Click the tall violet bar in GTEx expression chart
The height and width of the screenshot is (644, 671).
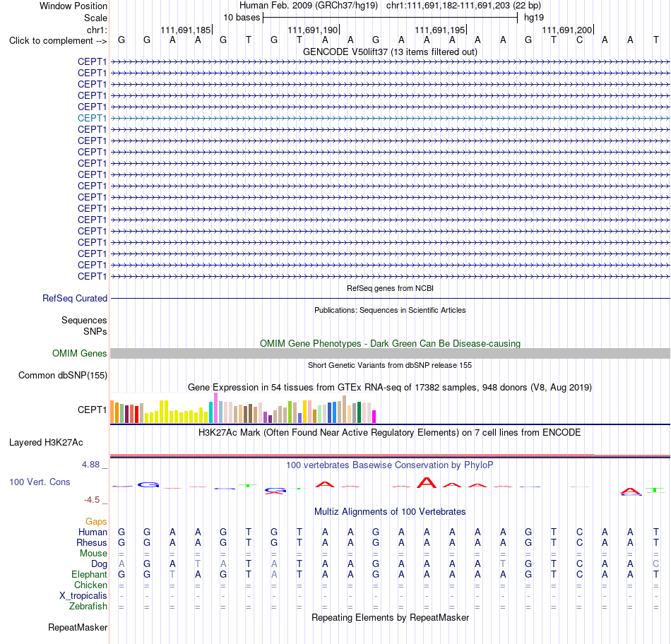point(215,408)
